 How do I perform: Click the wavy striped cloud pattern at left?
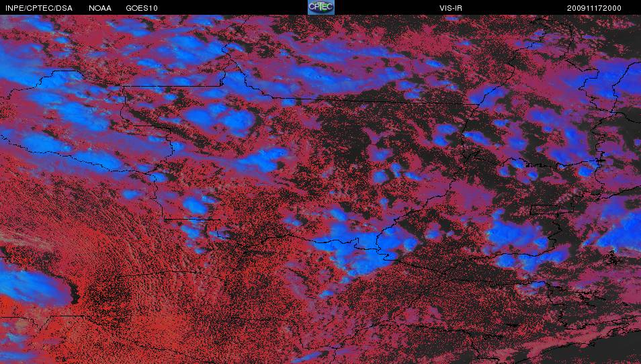[x=34, y=228]
